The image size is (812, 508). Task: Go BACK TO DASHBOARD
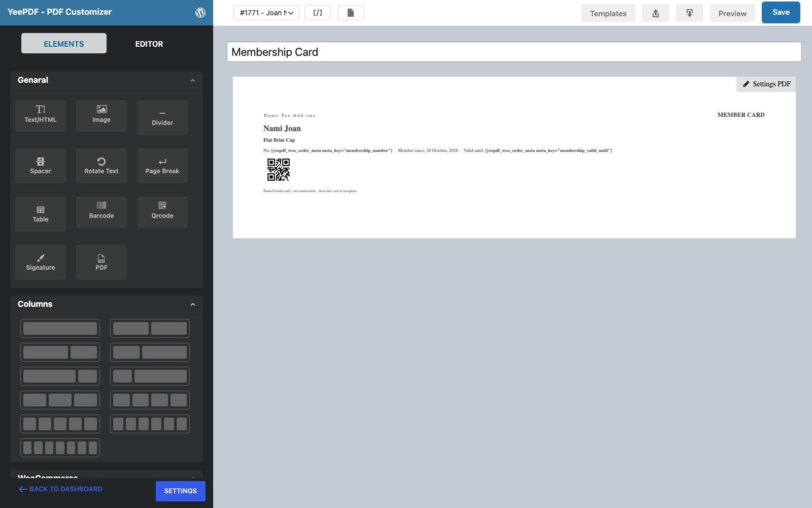61,489
